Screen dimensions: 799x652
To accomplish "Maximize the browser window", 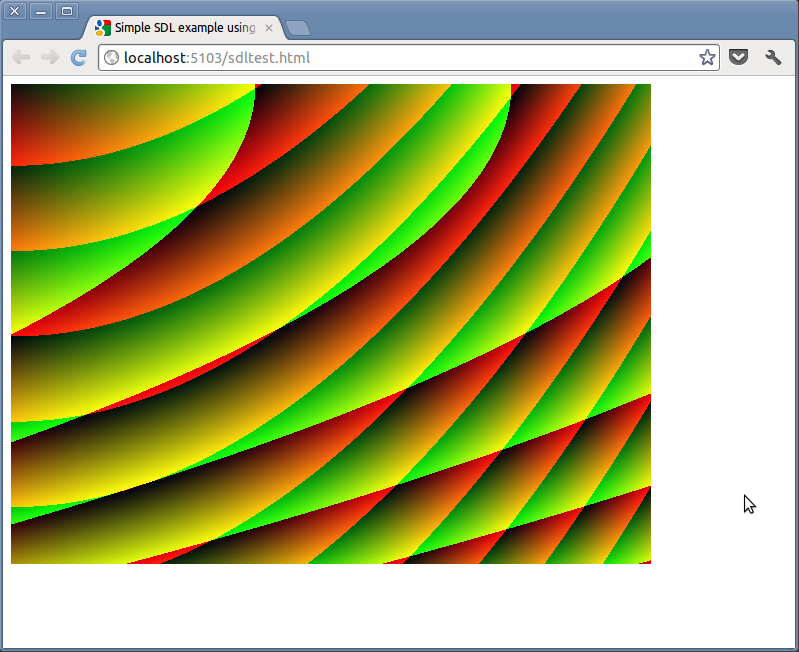I will (x=67, y=11).
